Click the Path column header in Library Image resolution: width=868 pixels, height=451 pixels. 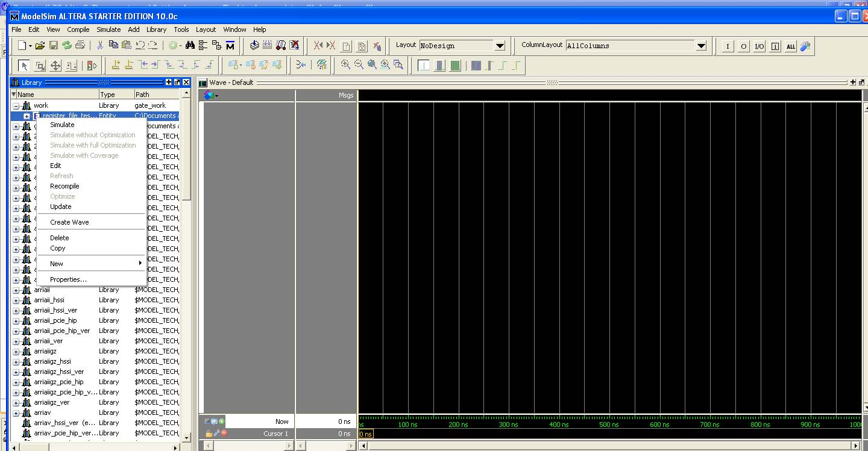157,95
